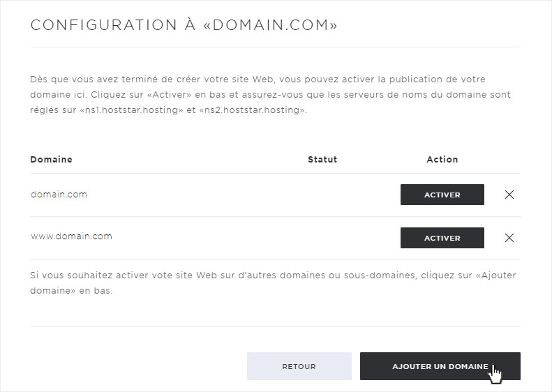Select the www.domain.com entry text
The image size is (552, 392).
click(x=71, y=236)
